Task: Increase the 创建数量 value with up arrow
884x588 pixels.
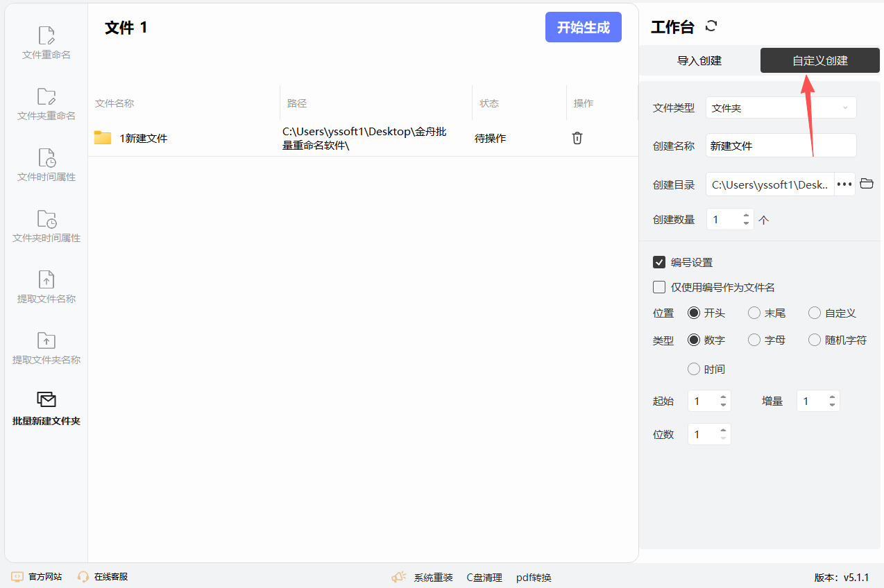Action: point(746,216)
